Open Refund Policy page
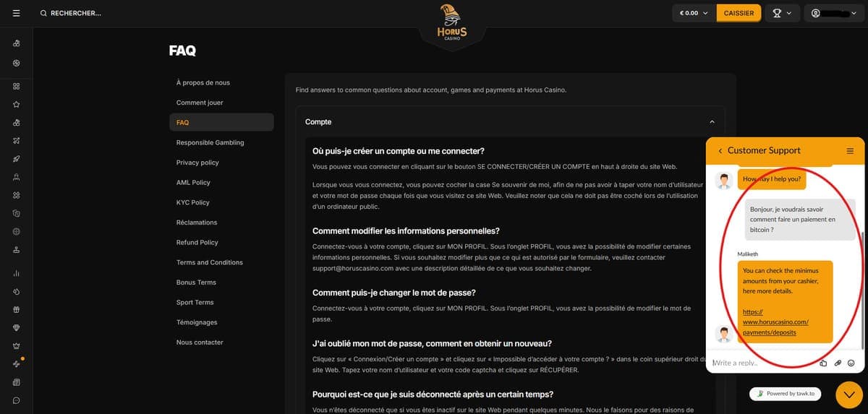 197,243
